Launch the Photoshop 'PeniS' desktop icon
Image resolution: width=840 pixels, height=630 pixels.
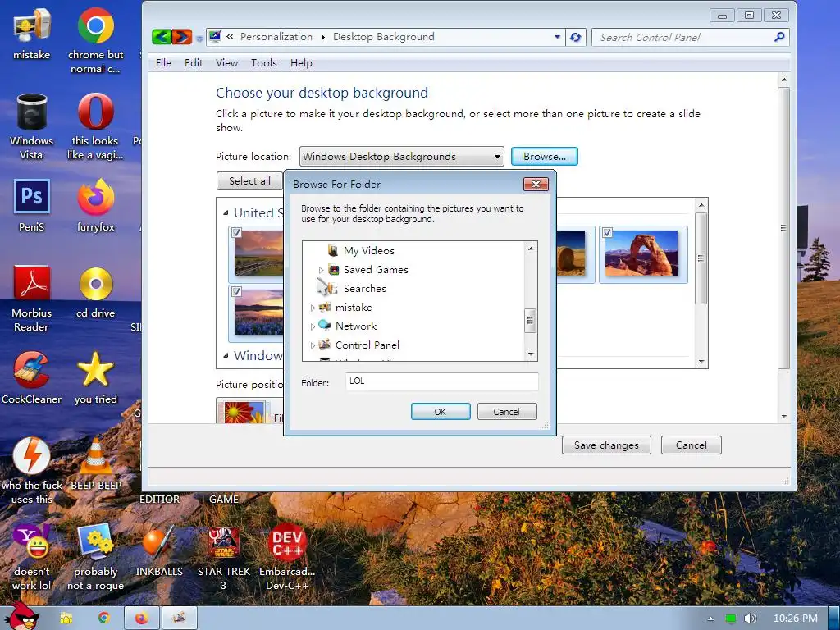32,206
